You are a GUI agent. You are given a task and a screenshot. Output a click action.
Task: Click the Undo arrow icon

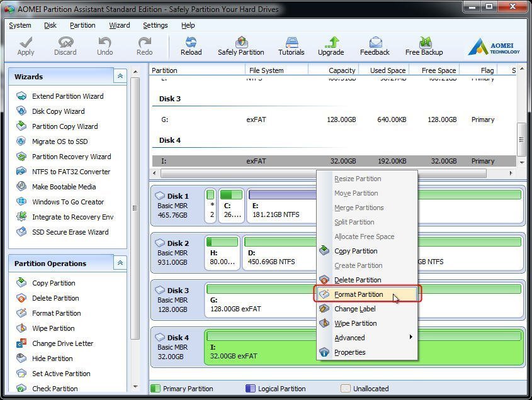point(105,43)
